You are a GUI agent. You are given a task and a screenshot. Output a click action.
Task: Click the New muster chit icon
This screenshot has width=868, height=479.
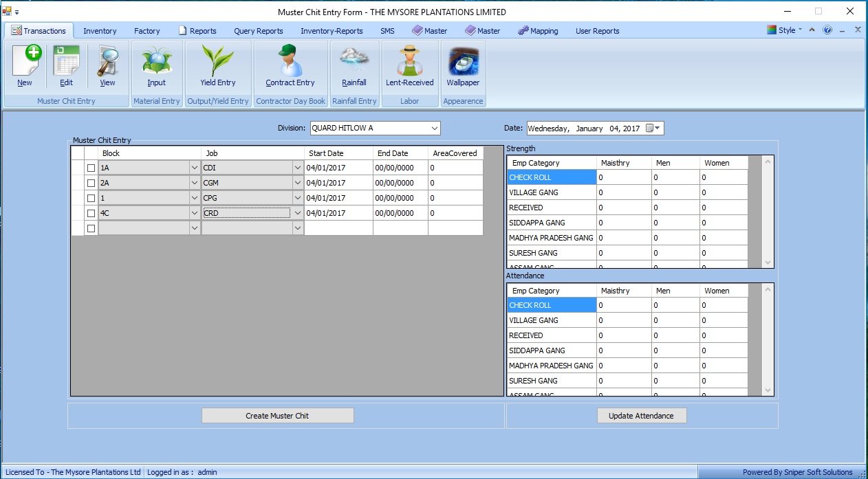[25, 62]
